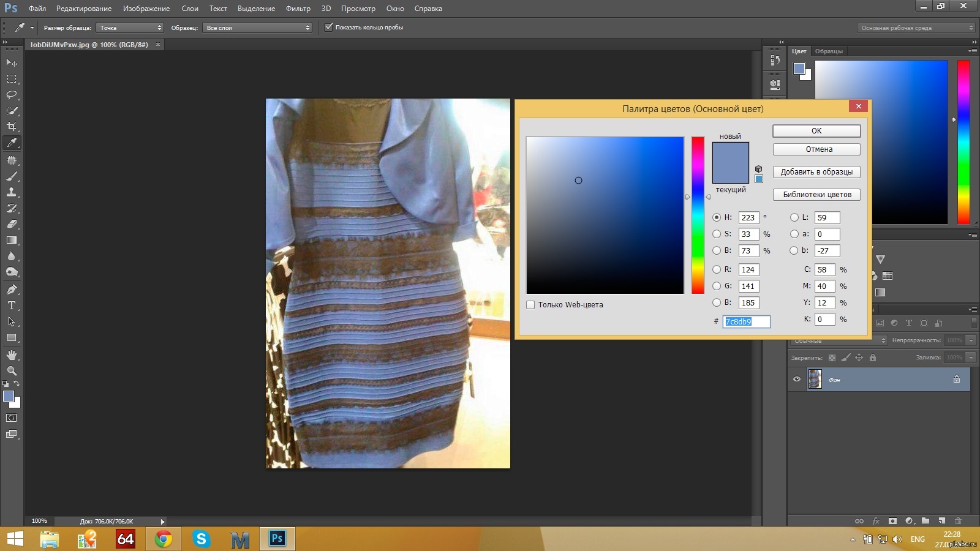Viewport: 980px width, 551px height.
Task: Select the Clone Stamp tool
Action: [x=12, y=192]
